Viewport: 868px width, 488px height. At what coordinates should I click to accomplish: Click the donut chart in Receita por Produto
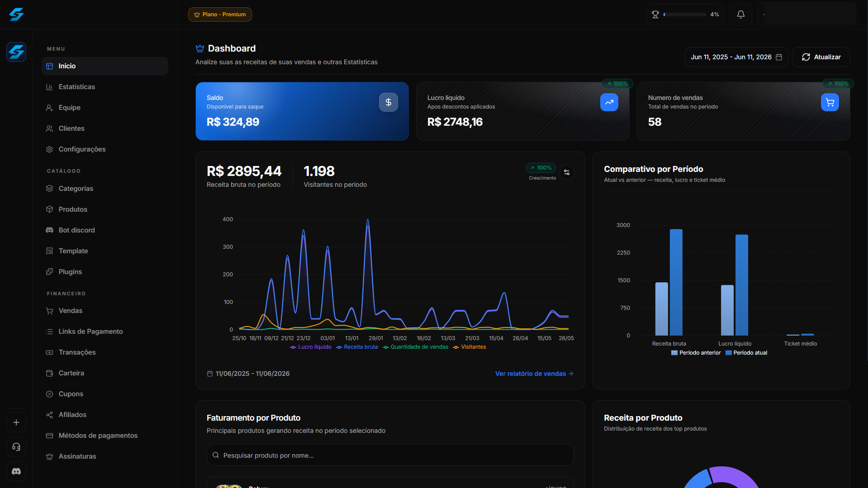(721, 478)
